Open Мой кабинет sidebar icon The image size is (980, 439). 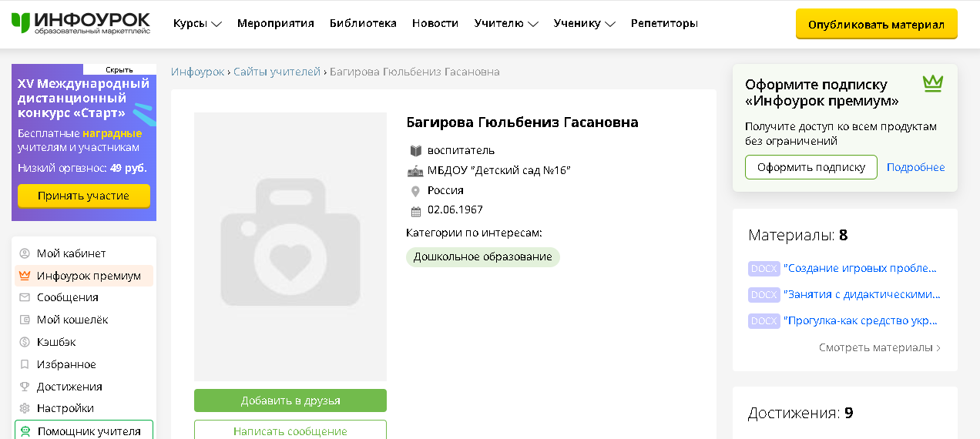click(25, 253)
